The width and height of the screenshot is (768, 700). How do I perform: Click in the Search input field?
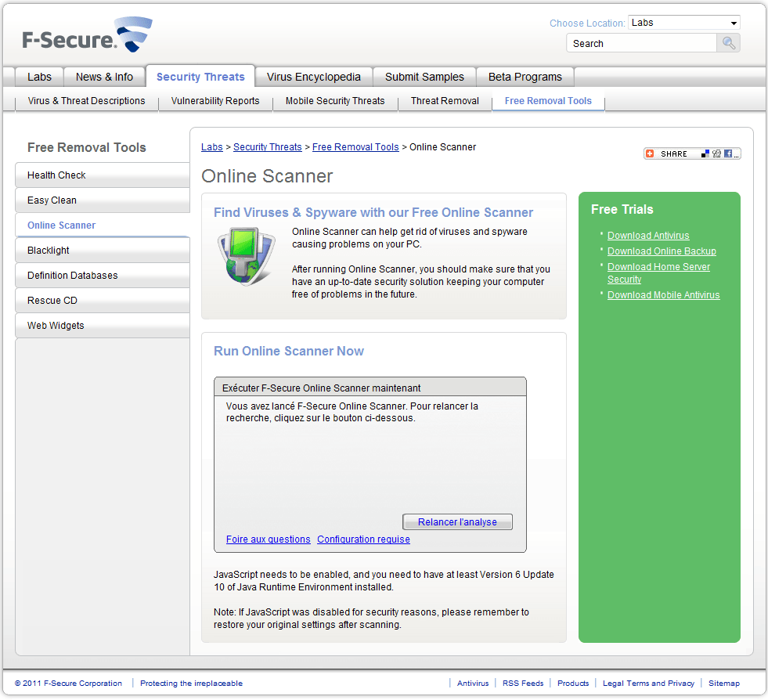642,43
